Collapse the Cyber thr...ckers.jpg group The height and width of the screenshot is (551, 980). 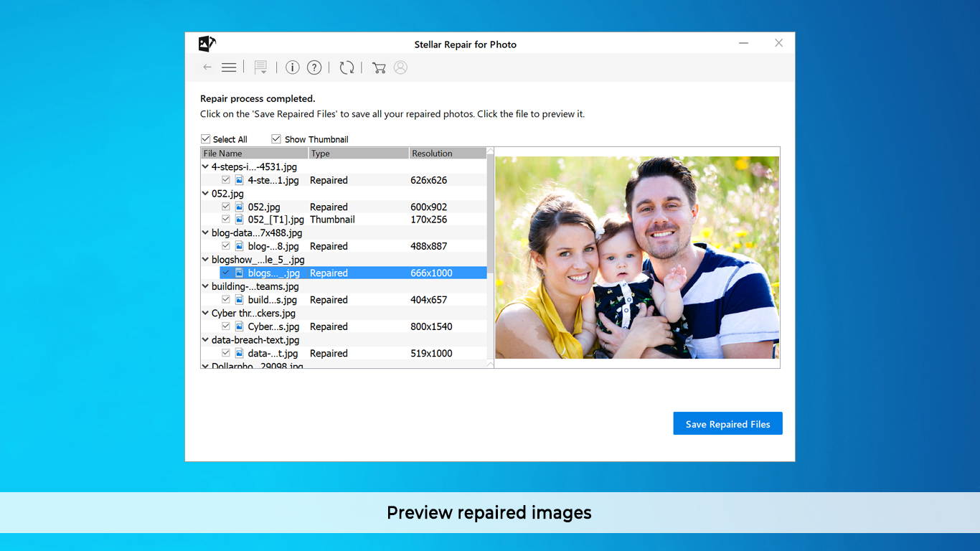205,314
